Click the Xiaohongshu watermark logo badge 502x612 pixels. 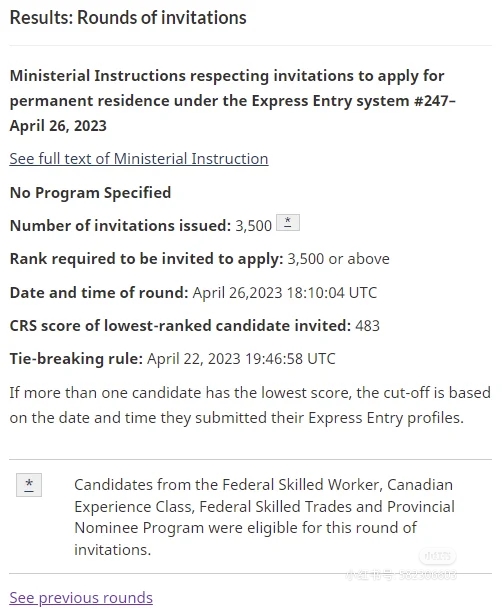(438, 556)
